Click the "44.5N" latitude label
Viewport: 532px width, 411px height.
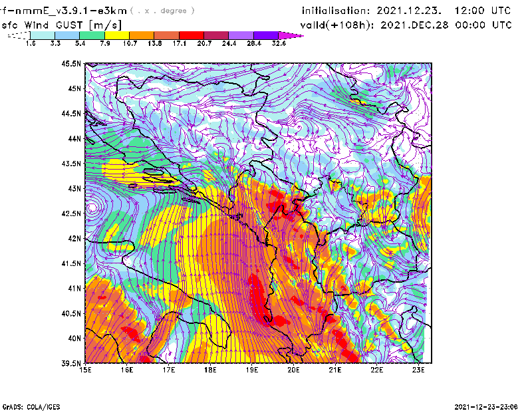[71, 113]
